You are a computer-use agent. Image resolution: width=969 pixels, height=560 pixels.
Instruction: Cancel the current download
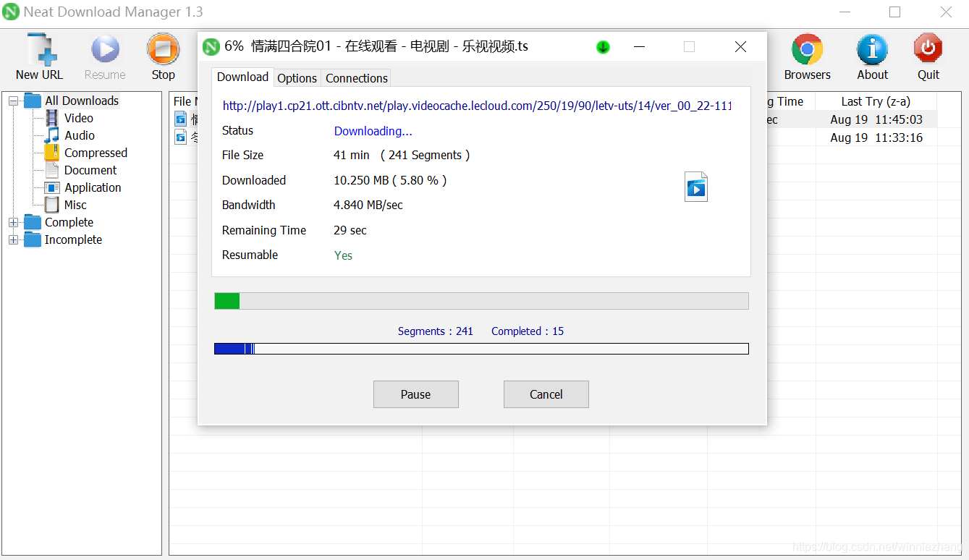[x=546, y=394]
